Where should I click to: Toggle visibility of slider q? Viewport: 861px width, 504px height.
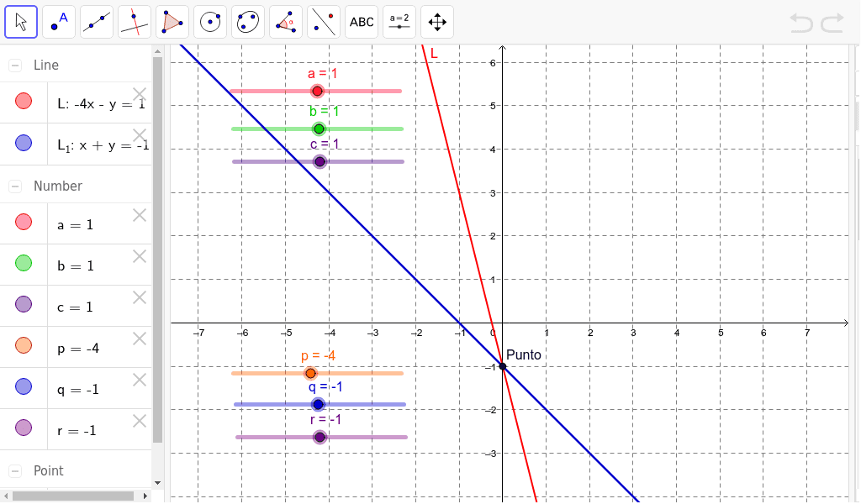tap(24, 386)
